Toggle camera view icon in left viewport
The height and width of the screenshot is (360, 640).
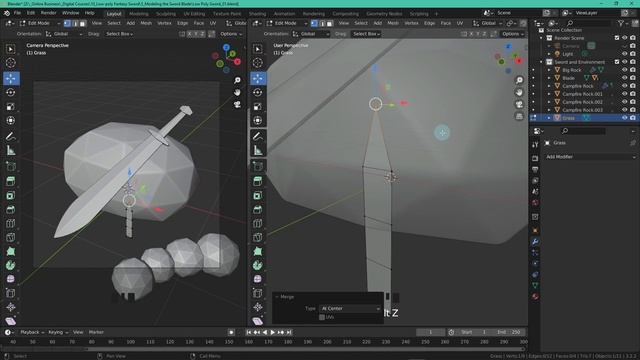coord(237,104)
